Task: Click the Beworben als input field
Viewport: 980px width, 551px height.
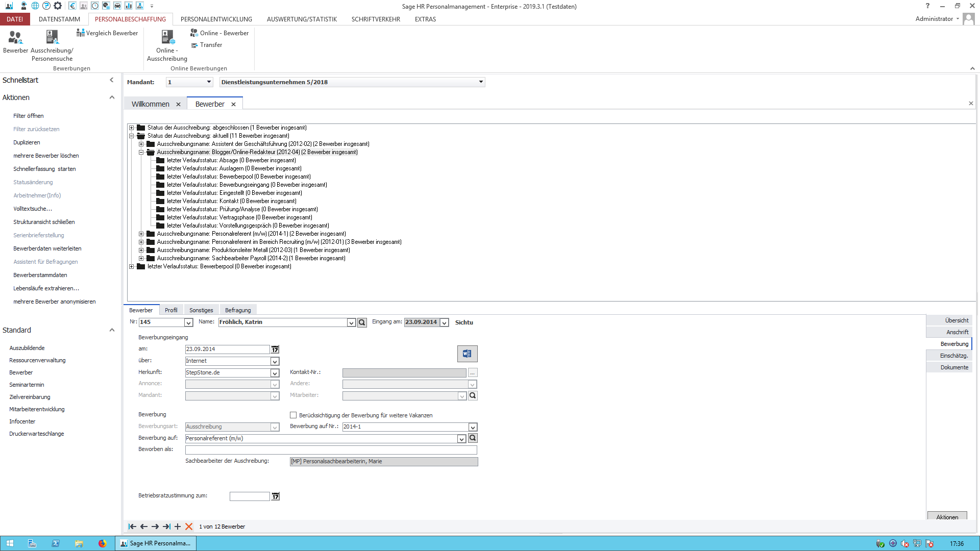Action: coord(331,450)
